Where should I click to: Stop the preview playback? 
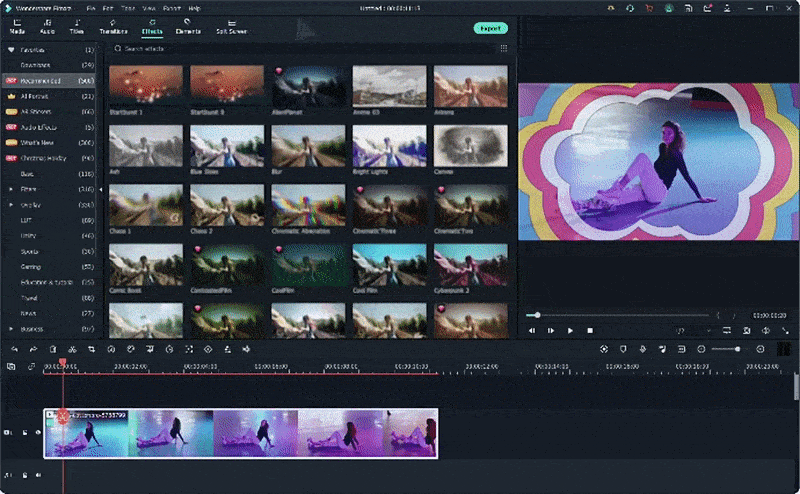[590, 330]
